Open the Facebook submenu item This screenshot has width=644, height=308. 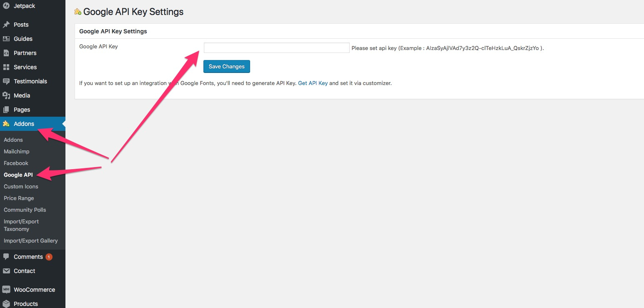click(x=16, y=163)
